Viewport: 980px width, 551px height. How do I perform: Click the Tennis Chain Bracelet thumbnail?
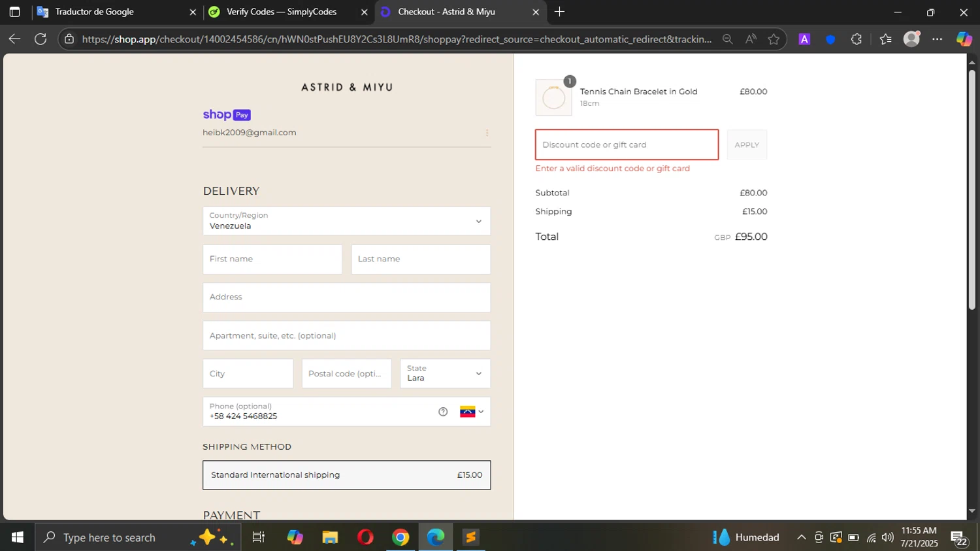click(553, 98)
